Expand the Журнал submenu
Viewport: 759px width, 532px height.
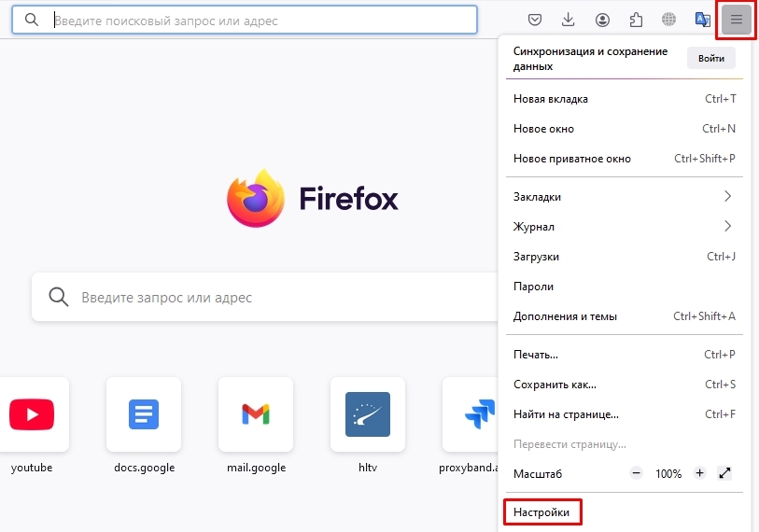pos(625,227)
